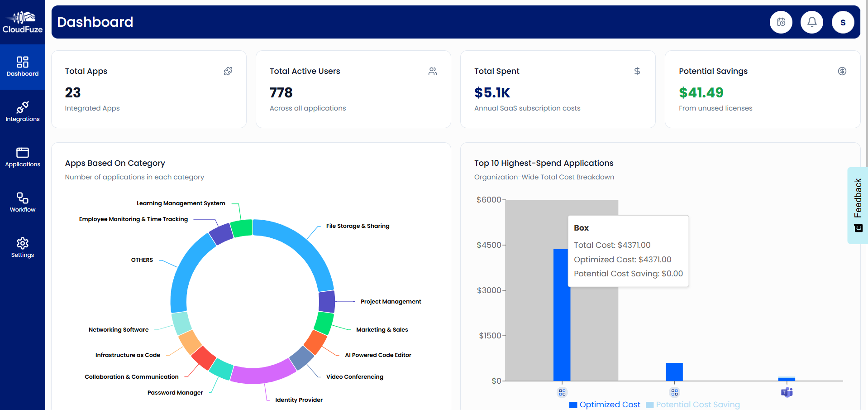The height and width of the screenshot is (410, 868).
Task: Toggle Potential Cost Saving legend series
Action: coord(693,405)
